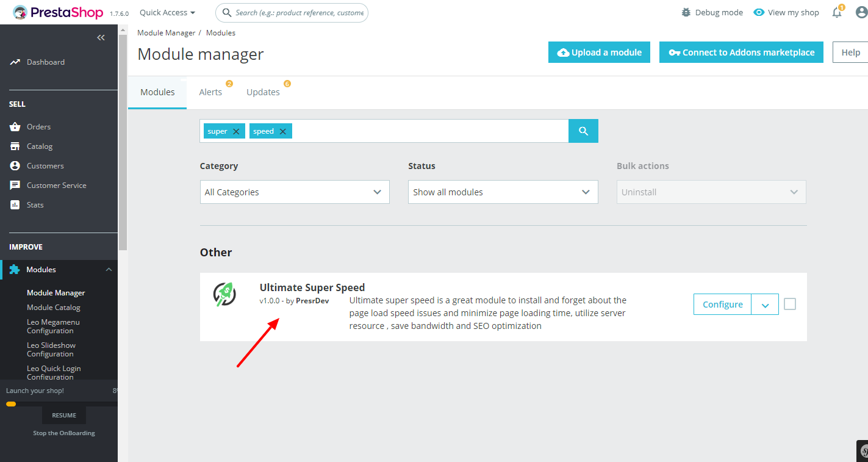868x462 pixels.
Task: Click the Customer Service chat icon
Action: click(15, 186)
